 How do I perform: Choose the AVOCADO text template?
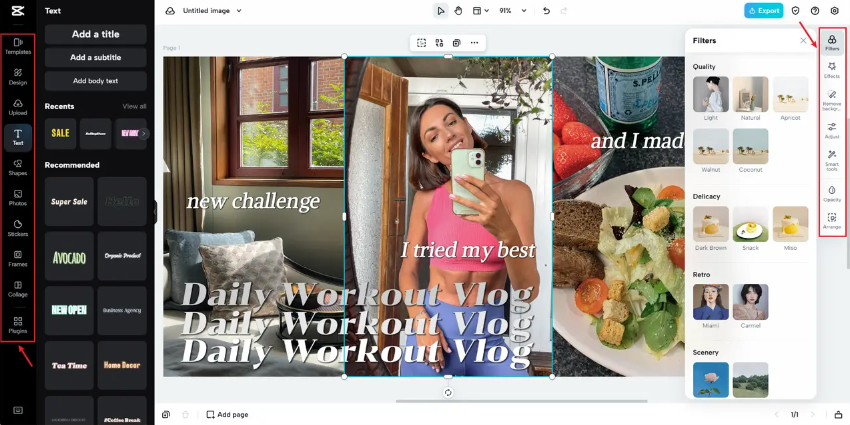(69, 256)
